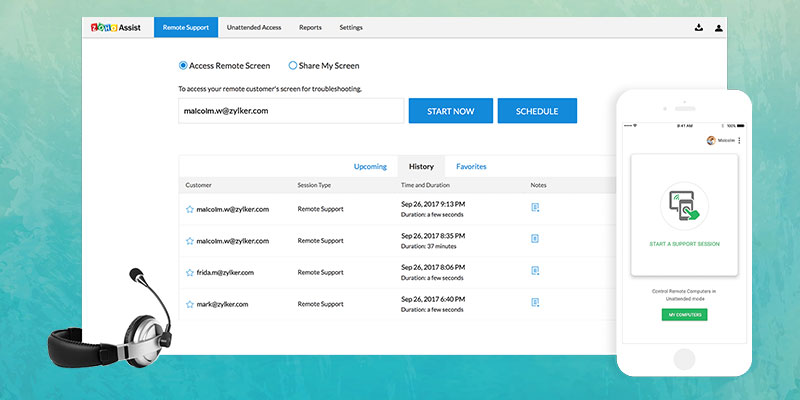800x400 pixels.
Task: Favorite the frida.m@zylker.com session star
Action: coord(189,272)
